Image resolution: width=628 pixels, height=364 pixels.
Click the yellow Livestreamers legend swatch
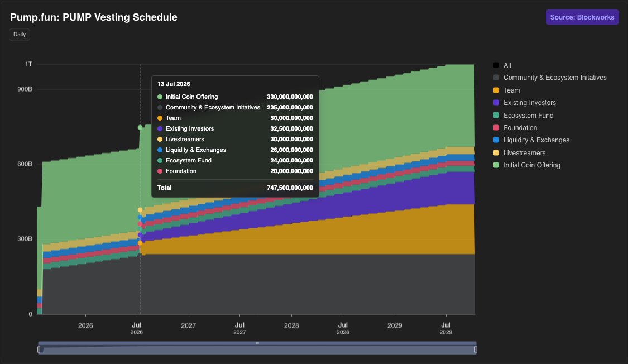tap(496, 153)
